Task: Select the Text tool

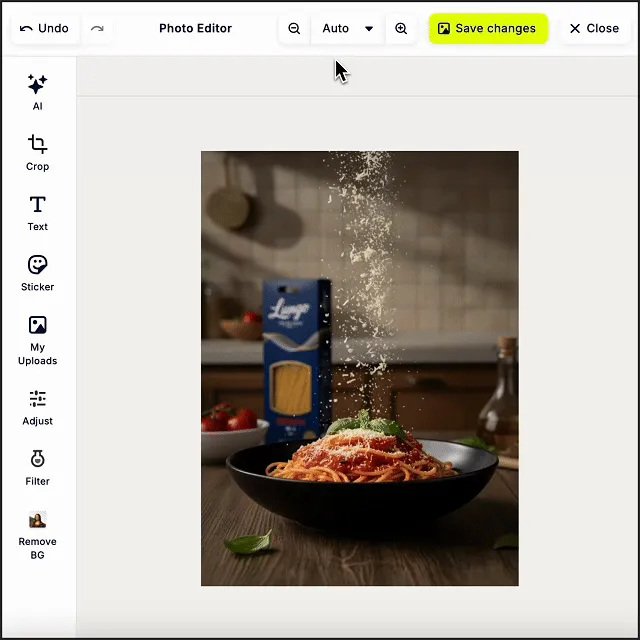Action: tap(37, 212)
